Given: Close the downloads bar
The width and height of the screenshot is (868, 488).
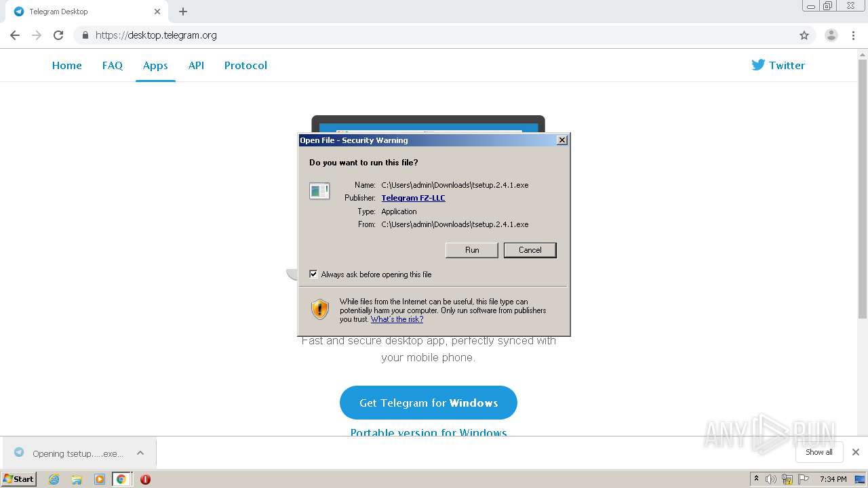Looking at the screenshot, I should click(856, 452).
